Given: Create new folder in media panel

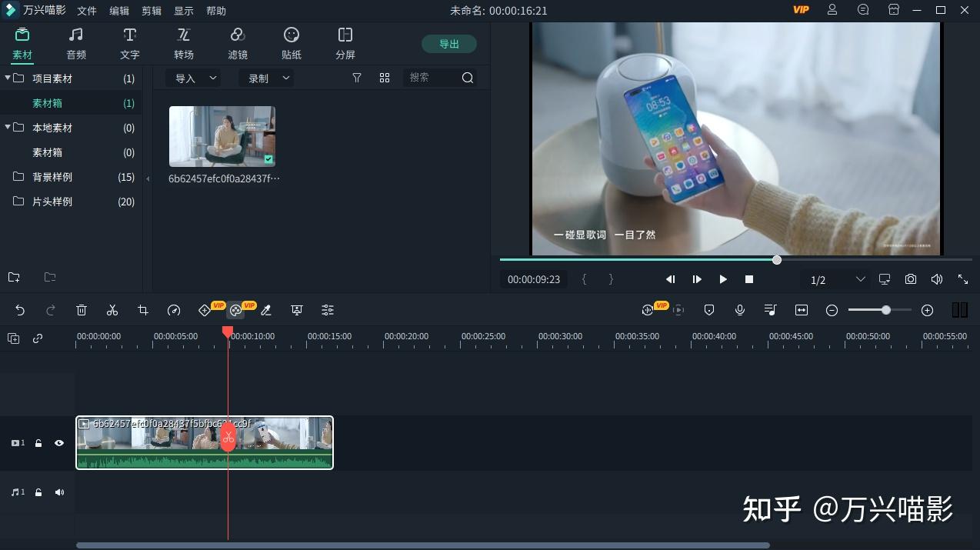Looking at the screenshot, I should (x=14, y=277).
